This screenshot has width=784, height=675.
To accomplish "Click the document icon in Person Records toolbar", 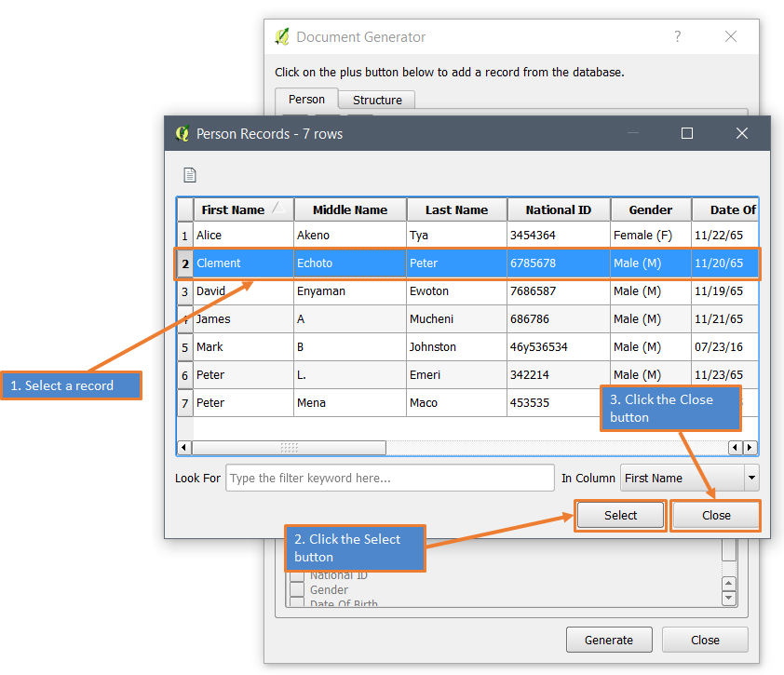I will click(x=190, y=174).
